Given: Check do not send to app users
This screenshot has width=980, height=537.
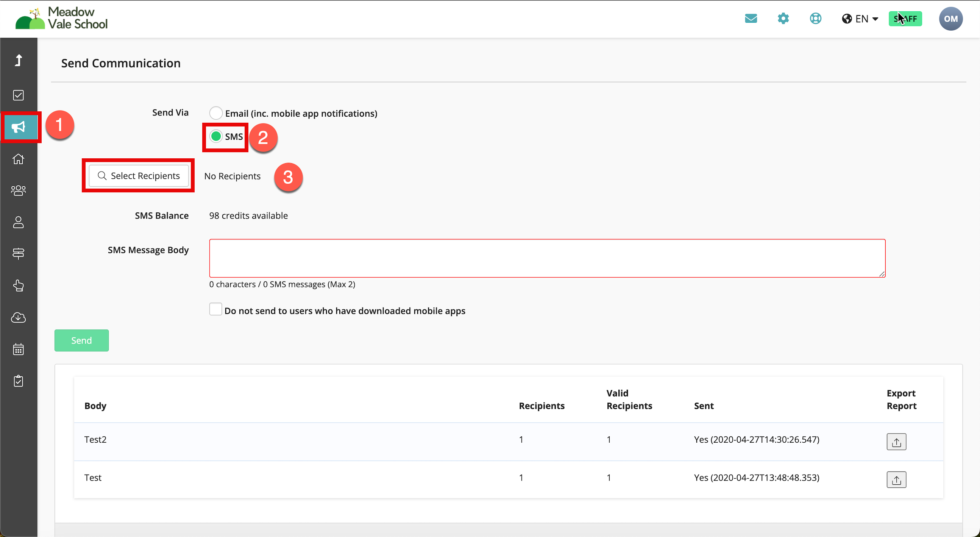Looking at the screenshot, I should pyautogui.click(x=215, y=309).
